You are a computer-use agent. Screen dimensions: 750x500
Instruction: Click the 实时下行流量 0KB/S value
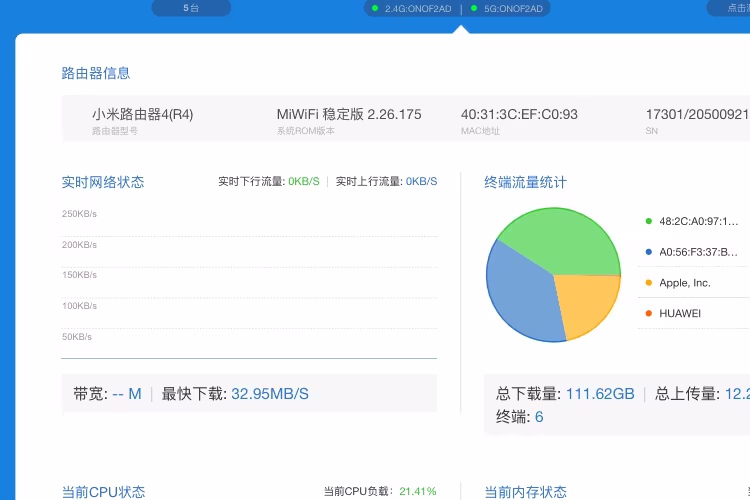pos(304,181)
